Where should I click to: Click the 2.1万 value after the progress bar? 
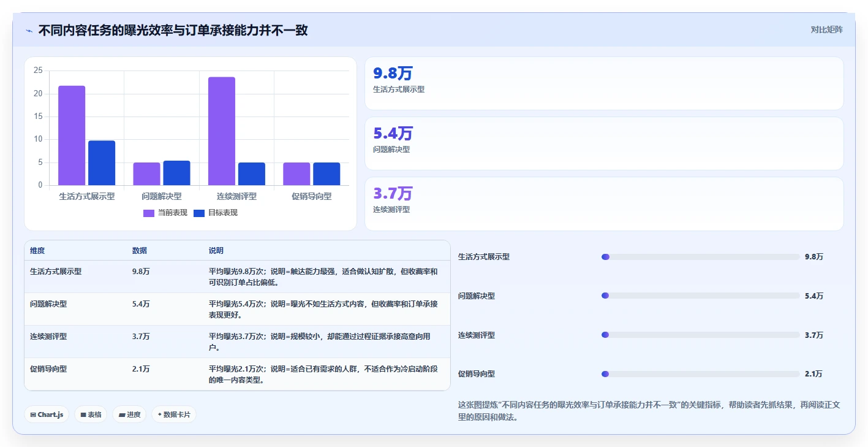[814, 374]
